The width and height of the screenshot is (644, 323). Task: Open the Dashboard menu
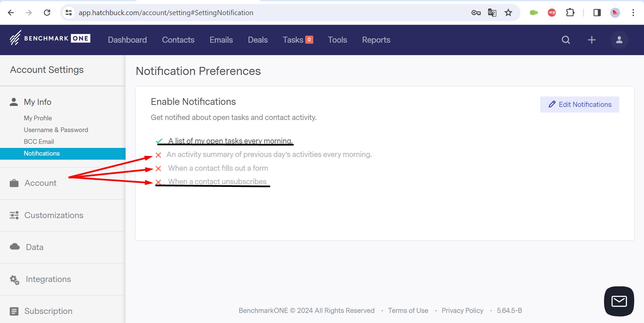point(127,40)
